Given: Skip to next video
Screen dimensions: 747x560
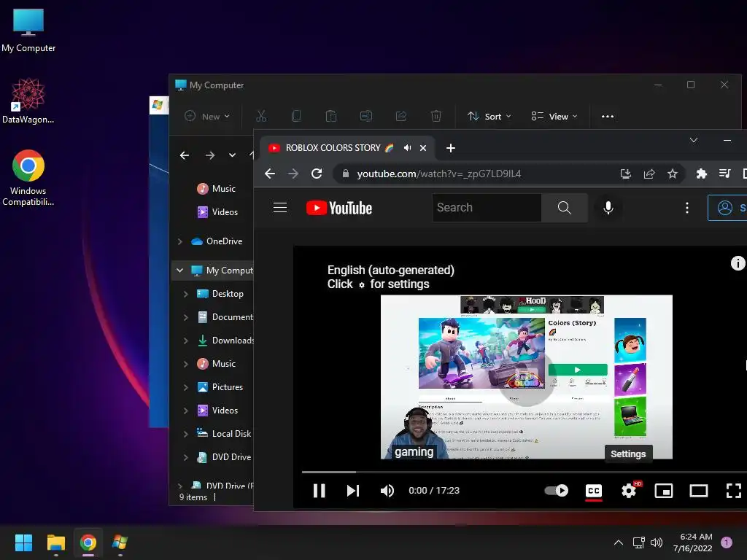Looking at the screenshot, I should point(352,491).
